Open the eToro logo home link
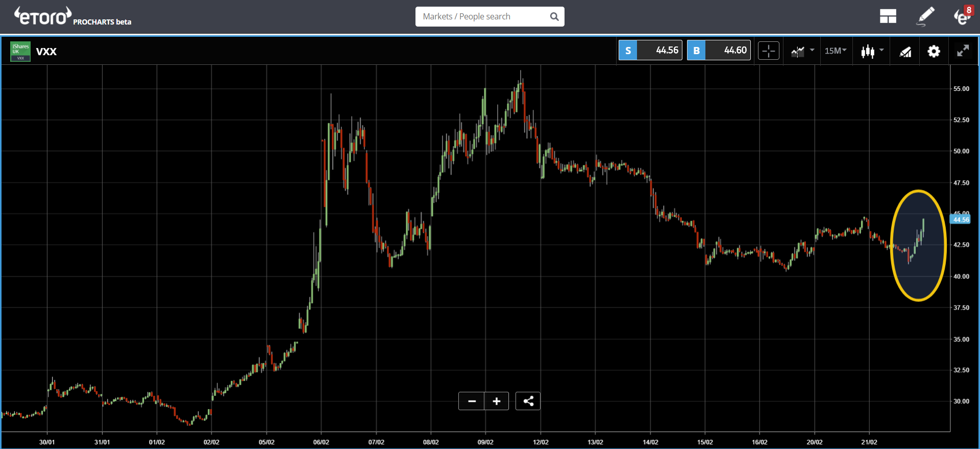The height and width of the screenshot is (449, 980). click(x=43, y=16)
